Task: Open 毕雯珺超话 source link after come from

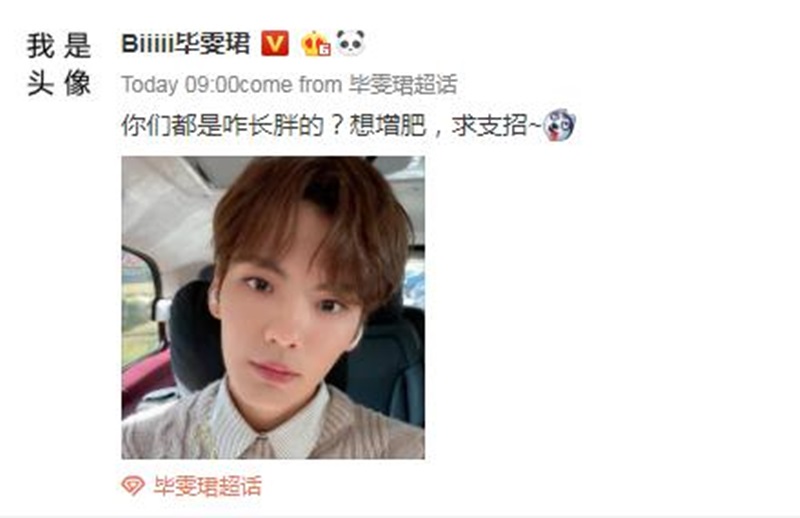Action: tap(403, 85)
